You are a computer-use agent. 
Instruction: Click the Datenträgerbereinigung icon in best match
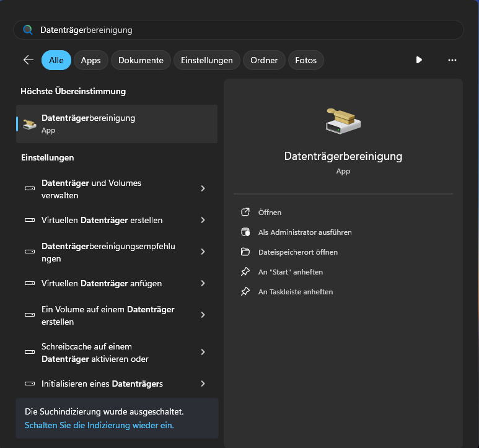30,124
